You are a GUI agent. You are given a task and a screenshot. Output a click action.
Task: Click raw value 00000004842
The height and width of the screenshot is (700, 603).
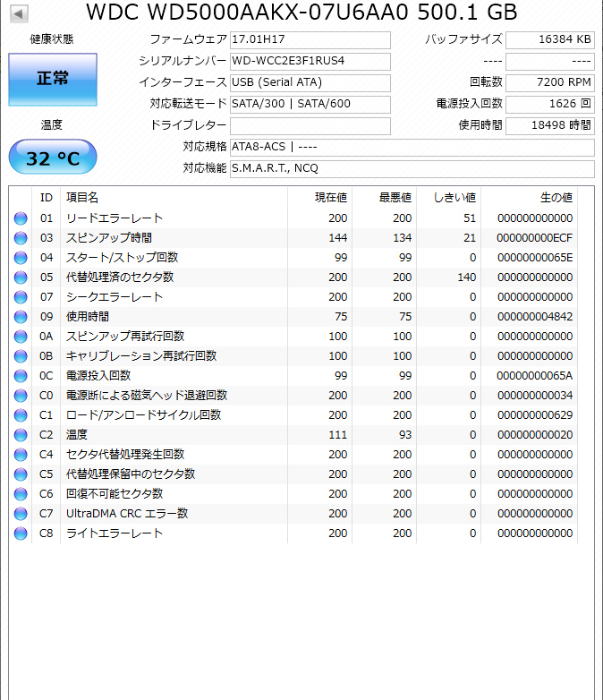tap(535, 317)
